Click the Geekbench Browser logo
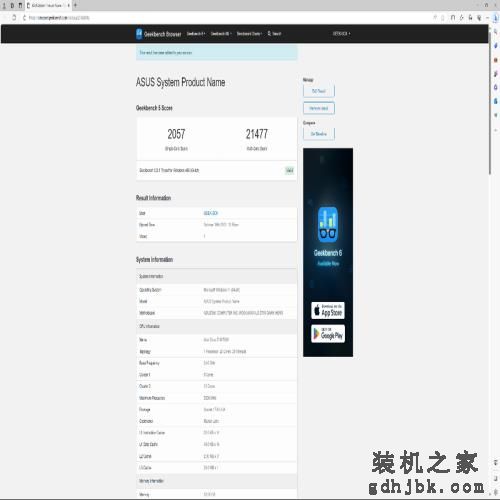Screen dimensions: 500x500 tap(159, 34)
